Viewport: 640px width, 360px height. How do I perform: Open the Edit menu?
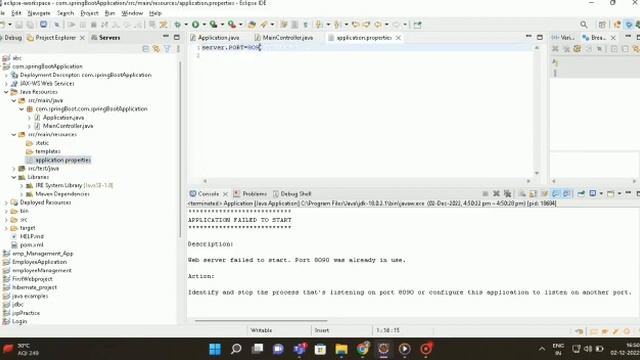(x=16, y=13)
